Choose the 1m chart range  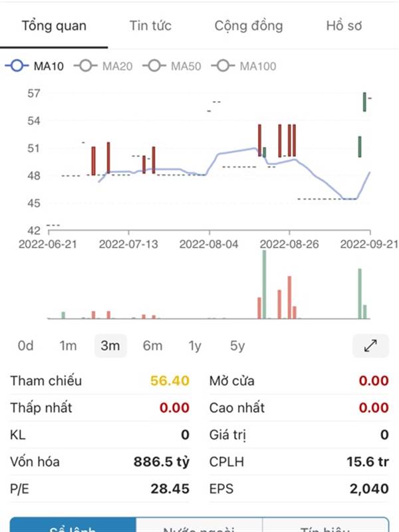[68, 346]
